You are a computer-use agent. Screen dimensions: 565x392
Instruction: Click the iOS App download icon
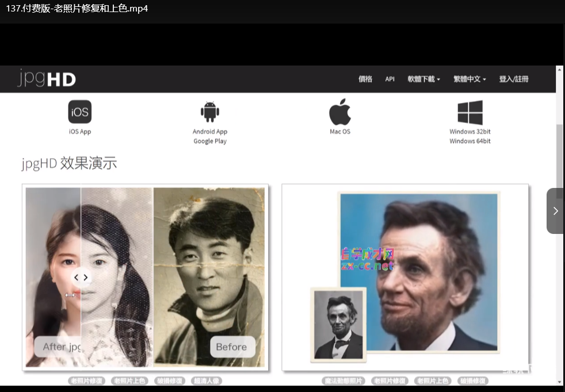[80, 112]
